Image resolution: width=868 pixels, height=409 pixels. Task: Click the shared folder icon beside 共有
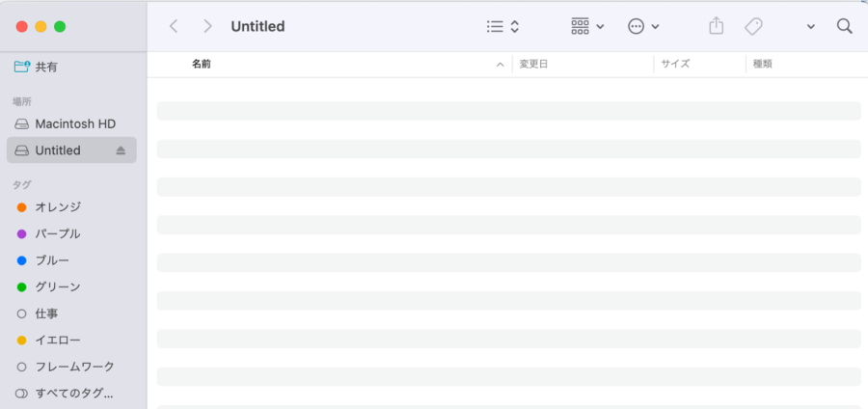pos(21,67)
